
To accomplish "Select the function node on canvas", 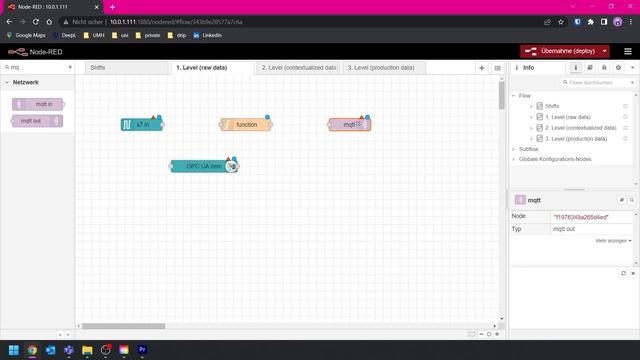I will (246, 124).
